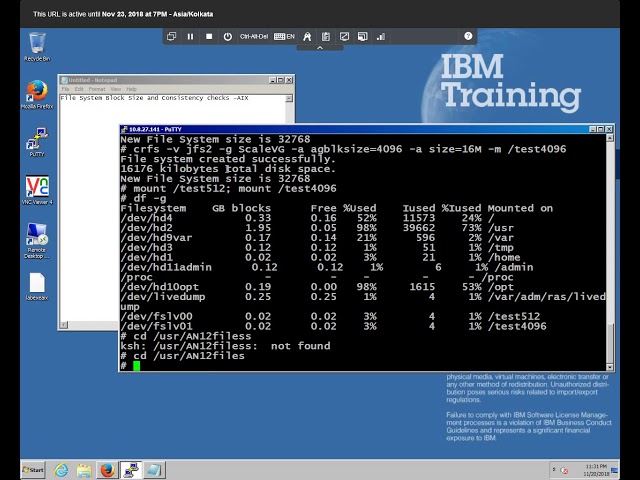Open the Edit menu in Notepad

tap(79, 89)
